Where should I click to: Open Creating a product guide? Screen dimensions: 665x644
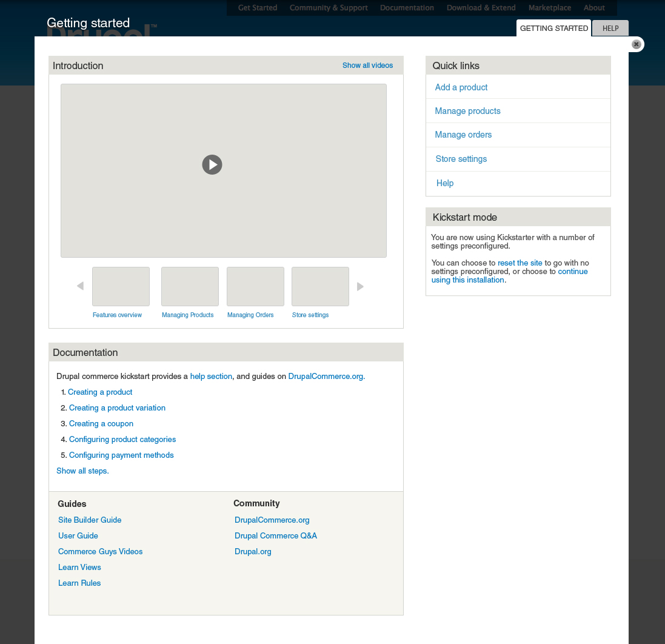coord(100,392)
